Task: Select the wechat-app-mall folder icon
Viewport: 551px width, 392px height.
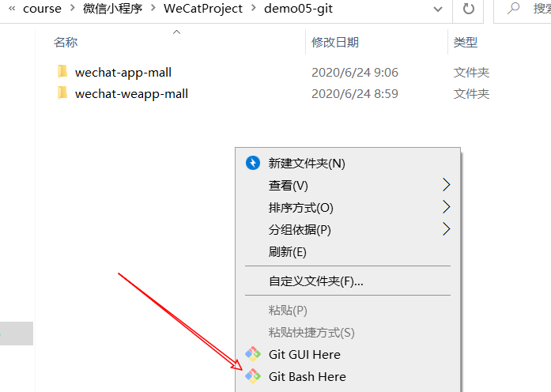Action: click(x=62, y=71)
